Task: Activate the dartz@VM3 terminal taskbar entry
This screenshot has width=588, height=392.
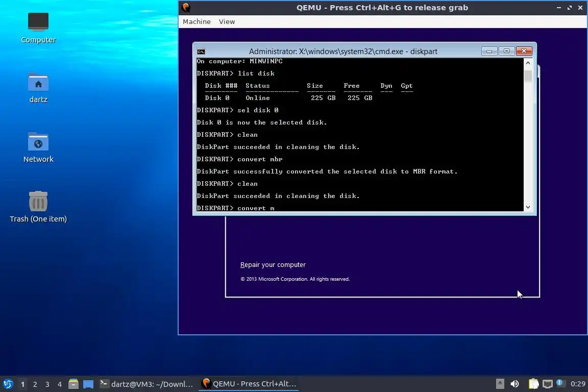Action: tap(146, 384)
